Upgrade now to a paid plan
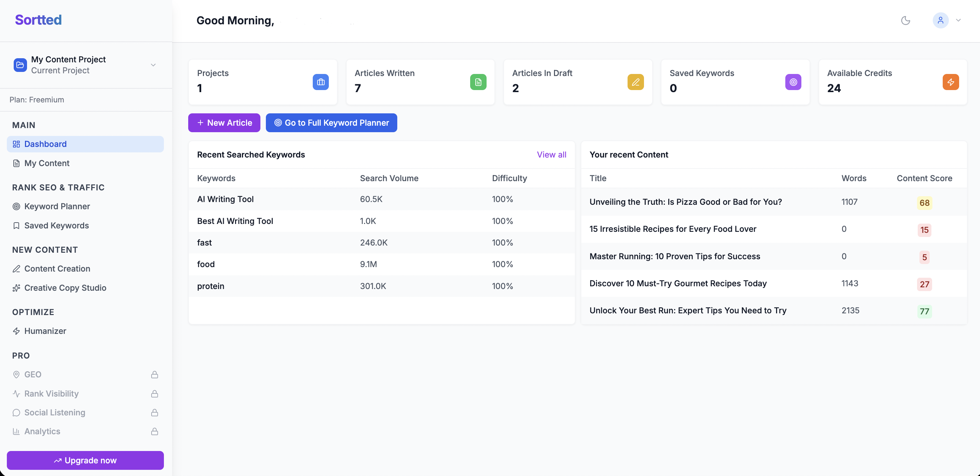Viewport: 980px width, 476px height. click(85, 460)
